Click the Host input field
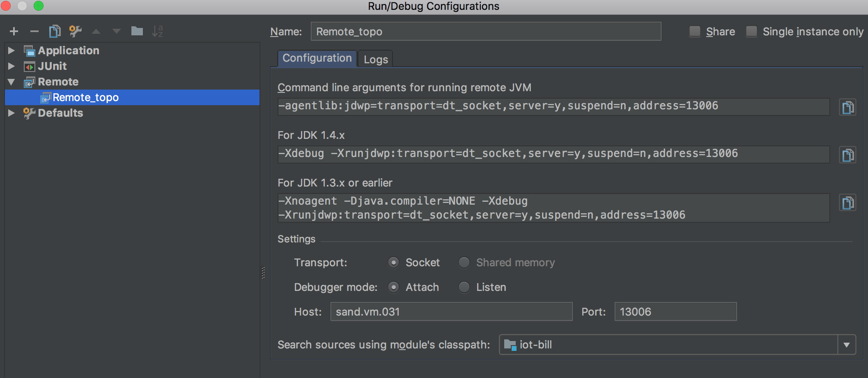The image size is (868, 378). [451, 312]
